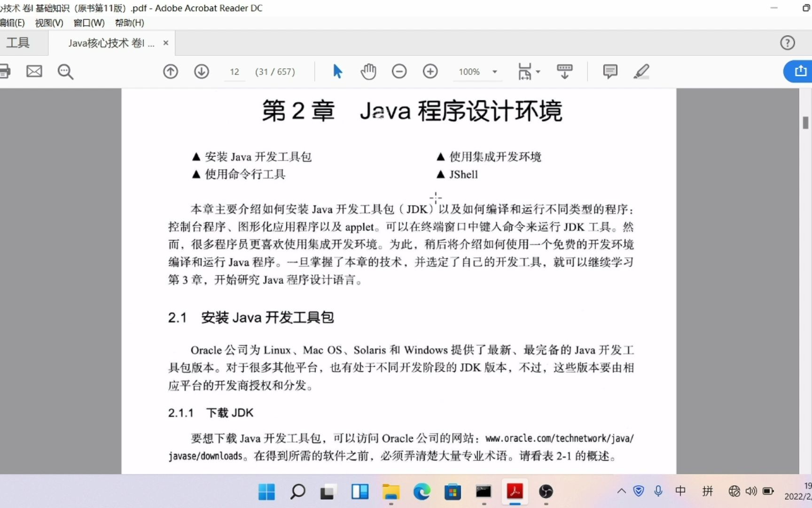This screenshot has width=812, height=508.
Task: Click the page number field showing 12
Action: point(234,71)
